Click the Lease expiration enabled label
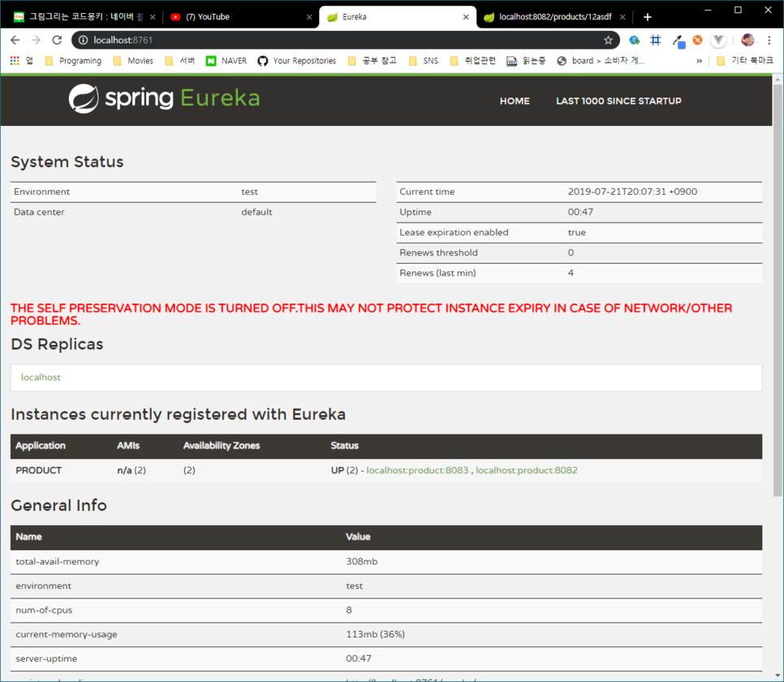This screenshot has height=682, width=784. pyautogui.click(x=454, y=232)
